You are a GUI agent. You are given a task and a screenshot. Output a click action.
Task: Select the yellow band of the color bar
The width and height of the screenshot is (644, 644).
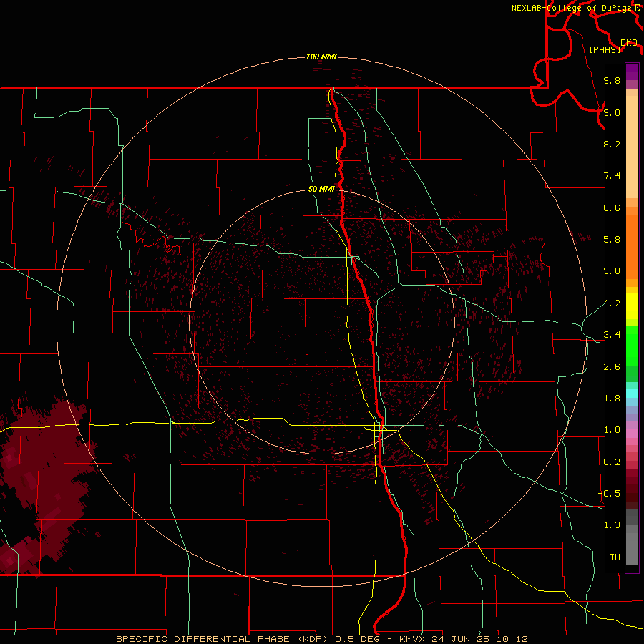[x=632, y=306]
